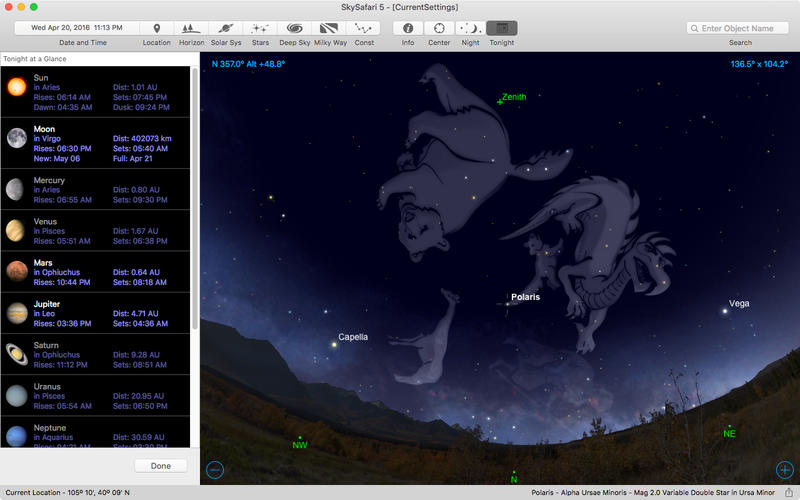Select the Jupiter planet icon

click(x=17, y=313)
